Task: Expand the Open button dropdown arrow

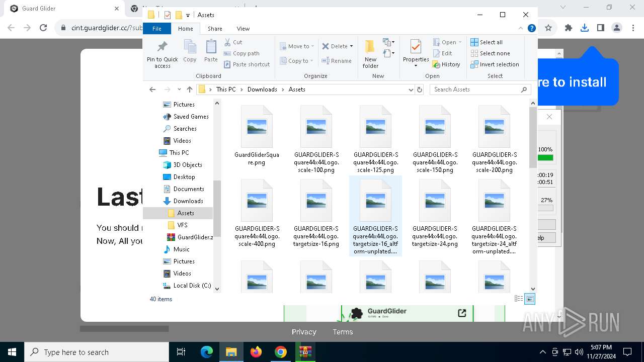Action: (x=459, y=42)
